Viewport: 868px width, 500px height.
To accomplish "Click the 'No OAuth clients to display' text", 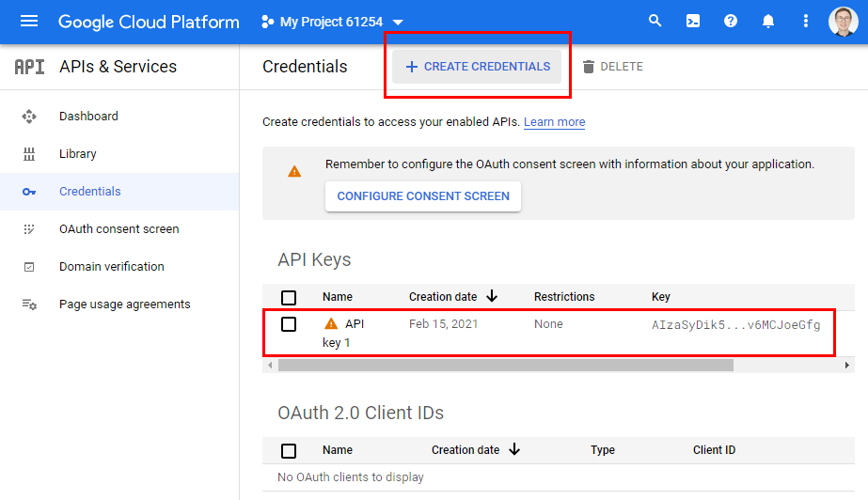I will click(351, 477).
